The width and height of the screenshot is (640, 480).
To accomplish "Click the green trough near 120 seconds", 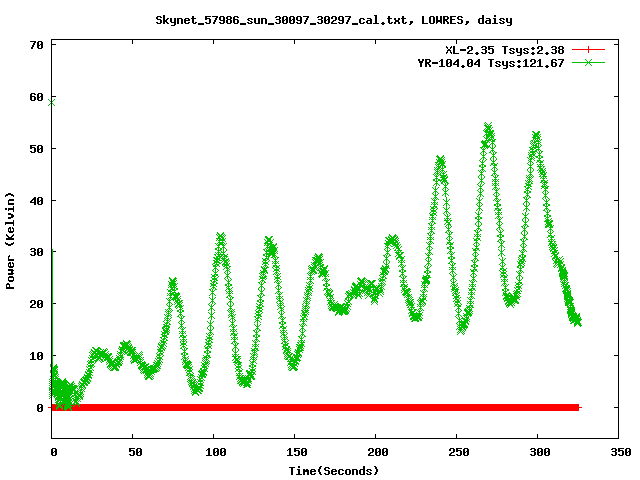I will tap(245, 382).
